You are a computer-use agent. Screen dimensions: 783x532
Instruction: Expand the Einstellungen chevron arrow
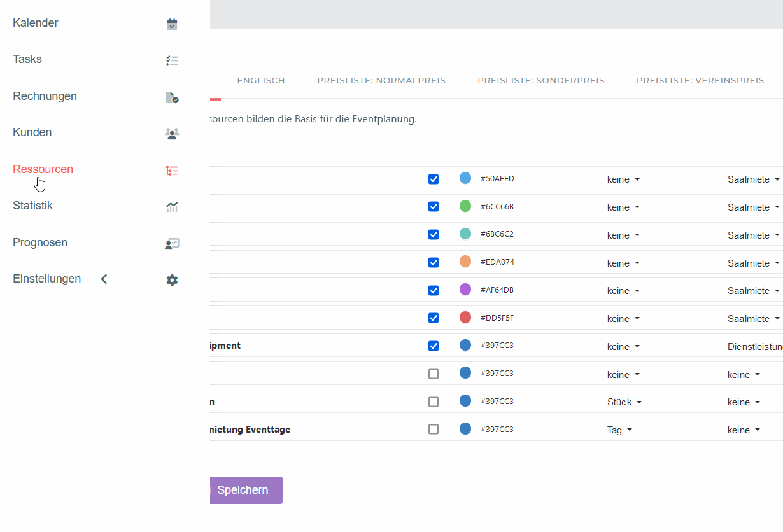(104, 279)
